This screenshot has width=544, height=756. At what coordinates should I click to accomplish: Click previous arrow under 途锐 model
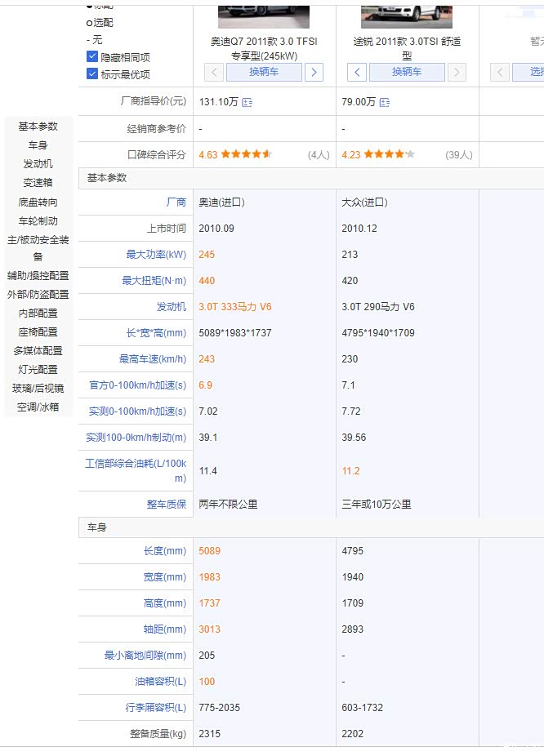357,73
